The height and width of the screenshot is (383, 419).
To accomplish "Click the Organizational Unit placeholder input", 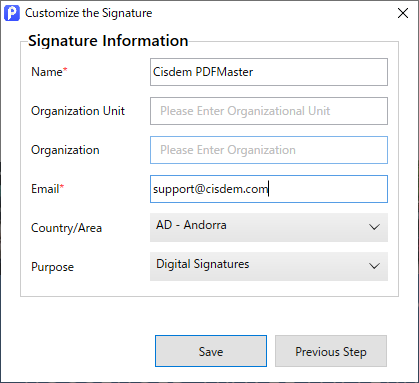I will click(x=269, y=111).
